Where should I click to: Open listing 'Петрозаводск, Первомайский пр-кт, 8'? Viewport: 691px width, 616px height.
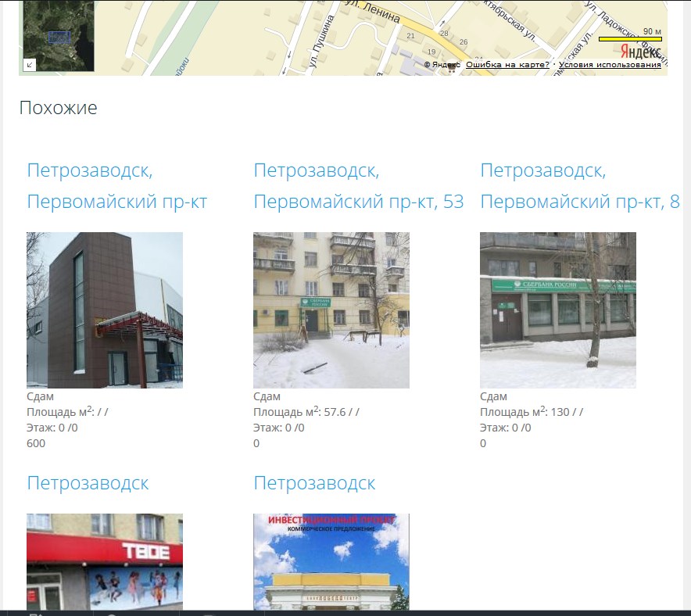tap(579, 185)
